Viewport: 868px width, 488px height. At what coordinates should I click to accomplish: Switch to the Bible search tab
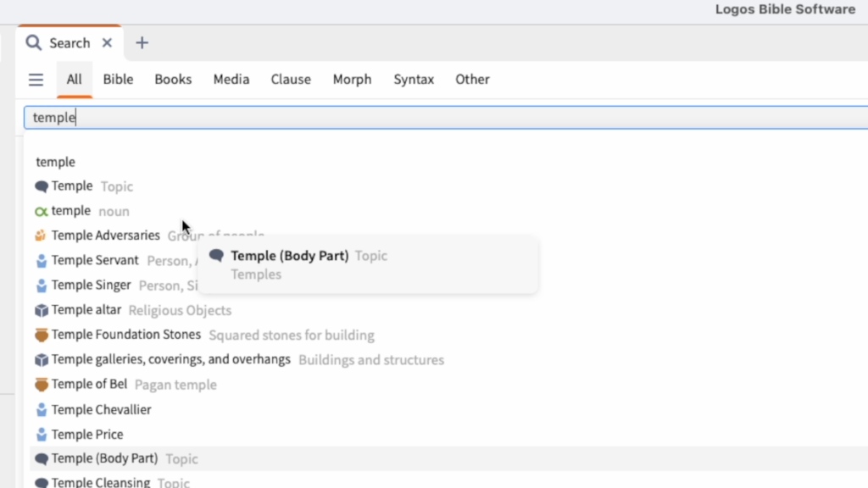(118, 79)
